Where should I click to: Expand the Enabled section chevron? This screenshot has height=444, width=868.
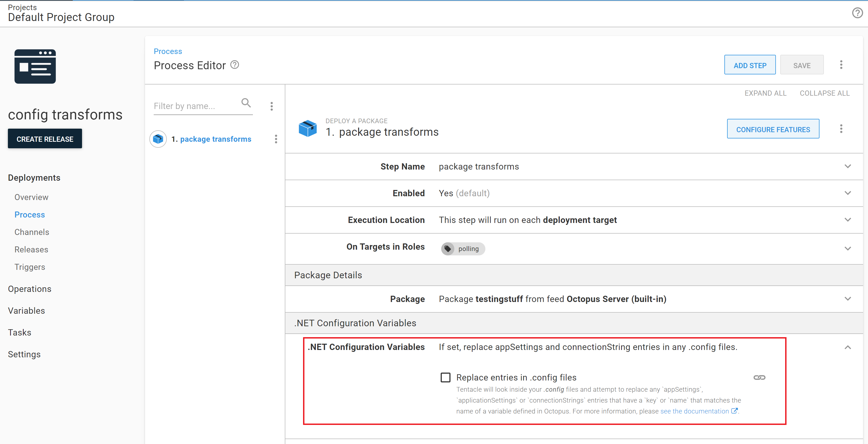[848, 193]
